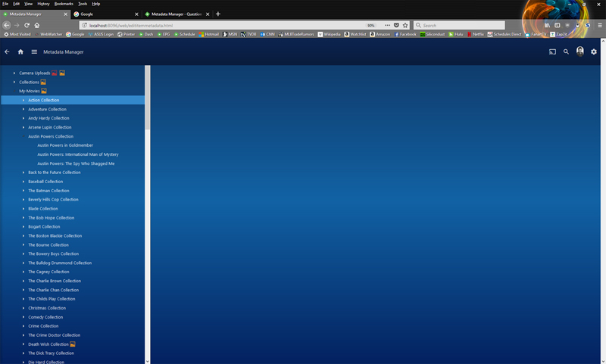Click the image icon beside My-Movies
Image resolution: width=606 pixels, height=364 pixels.
tap(44, 91)
